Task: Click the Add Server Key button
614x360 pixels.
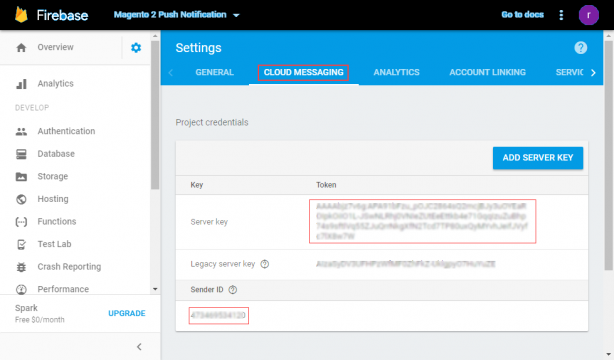Action: click(x=538, y=158)
